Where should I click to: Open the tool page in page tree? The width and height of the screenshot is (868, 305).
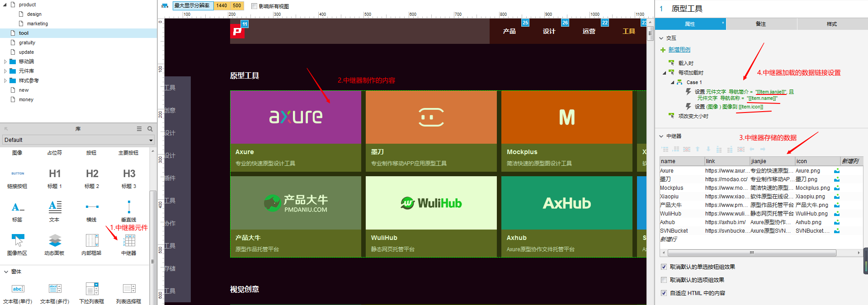coord(24,33)
